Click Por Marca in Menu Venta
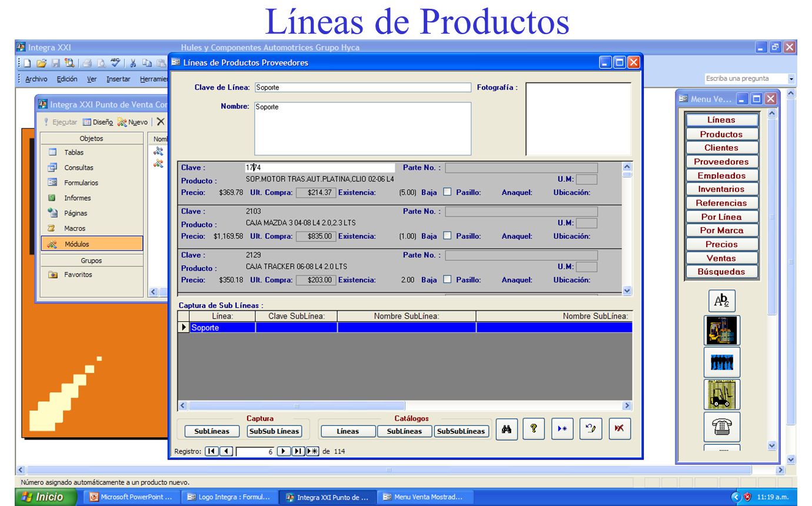This screenshot has height=506, width=812. 721,231
